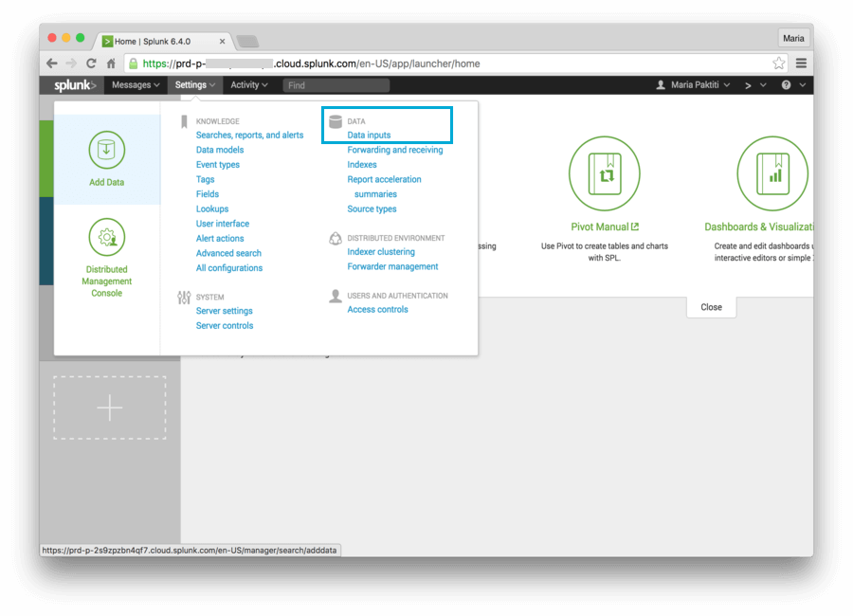Viewport: 853px width, 616px height.
Task: Open Indexer clustering
Action: [381, 252]
